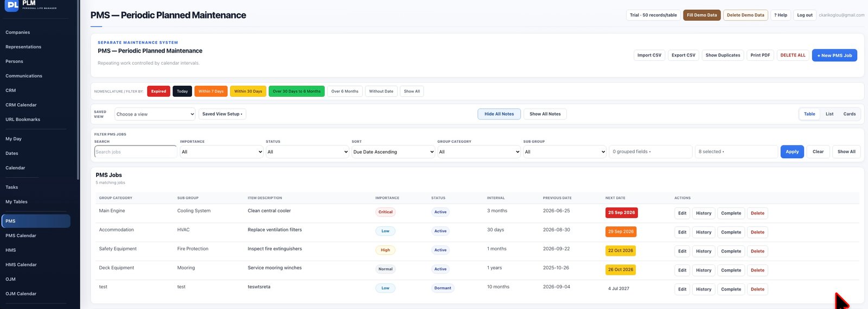View History of Replace ventilation filters
This screenshot has width=868, height=309.
click(704, 232)
